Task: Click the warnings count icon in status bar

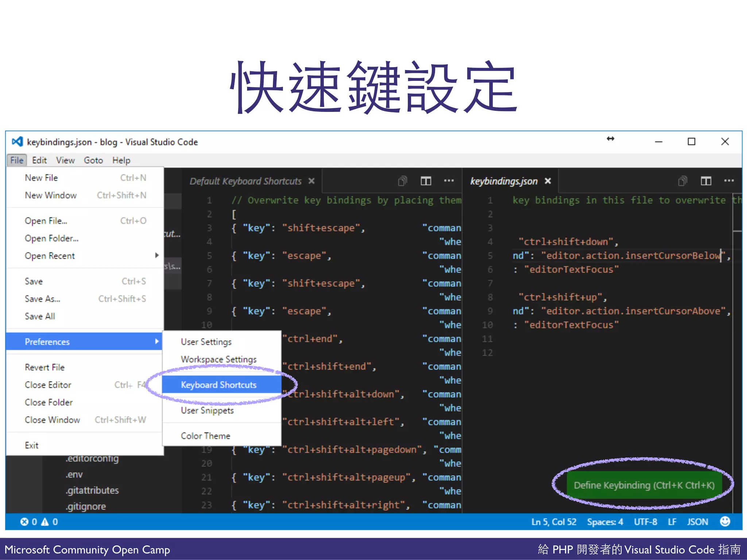Action: (x=45, y=522)
